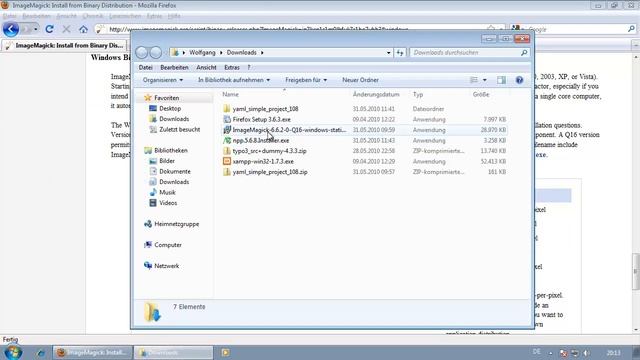
Task: Open the Bilder library
Action: click(167, 161)
